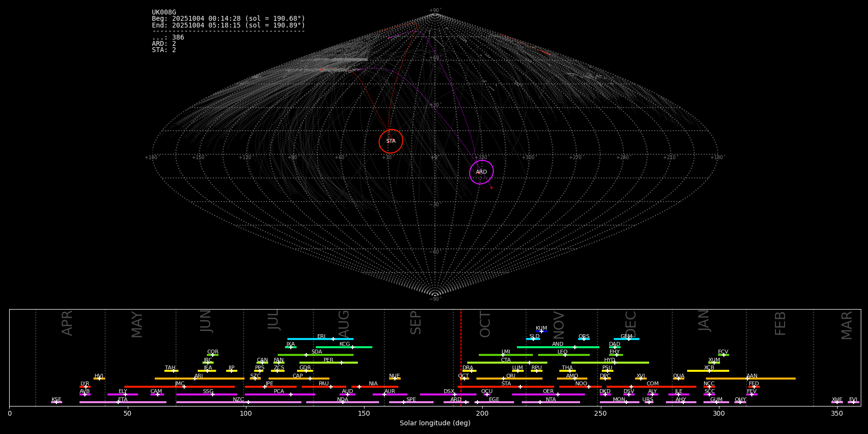Click the LMI shower label
The width and height of the screenshot is (868, 434).
point(506,352)
